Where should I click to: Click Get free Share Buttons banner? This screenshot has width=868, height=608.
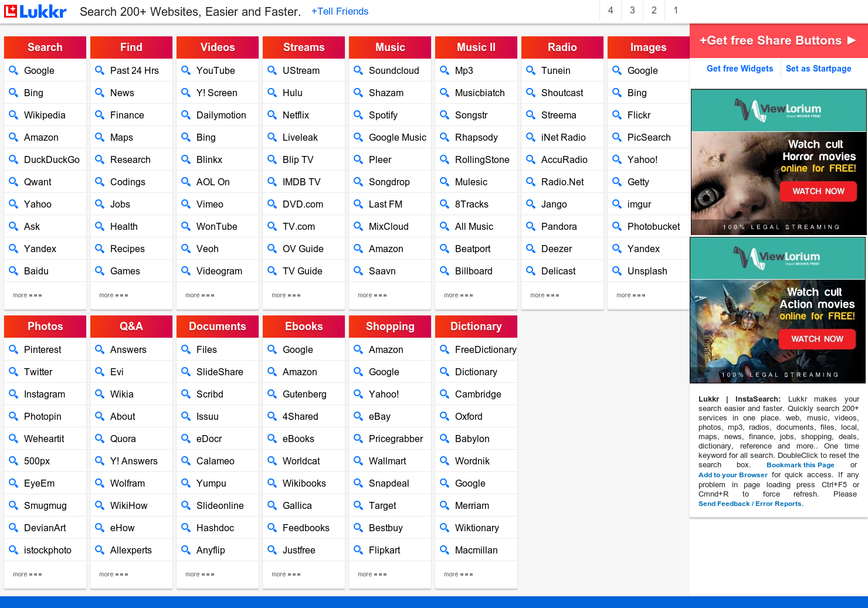tap(778, 40)
